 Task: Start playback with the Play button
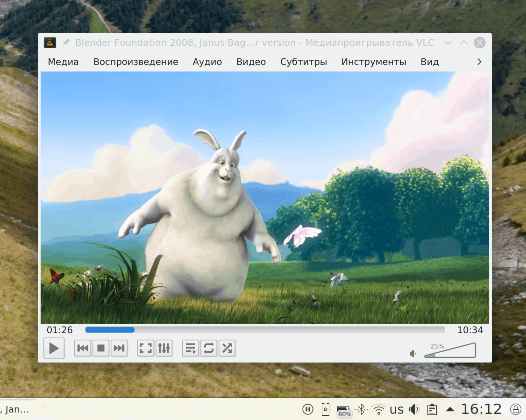pos(54,348)
